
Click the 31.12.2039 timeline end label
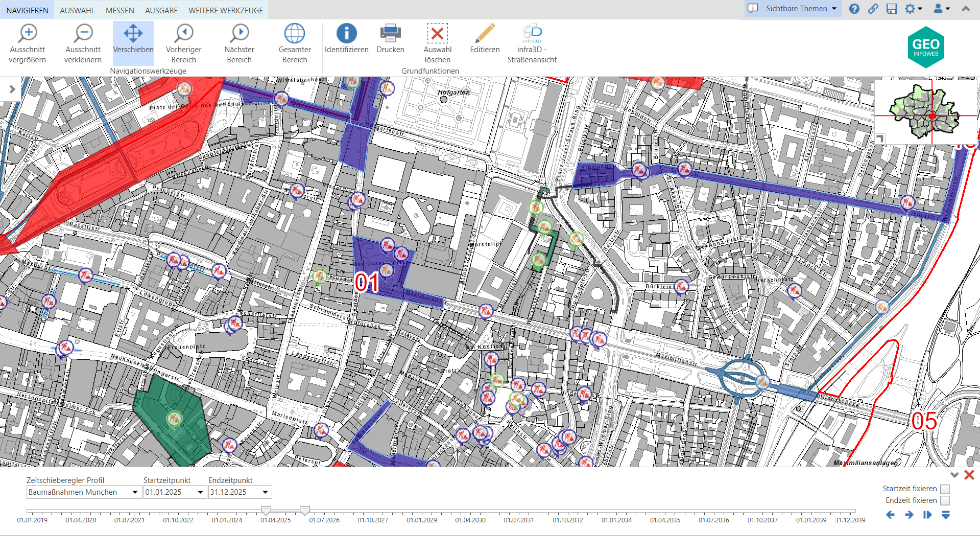pos(850,520)
